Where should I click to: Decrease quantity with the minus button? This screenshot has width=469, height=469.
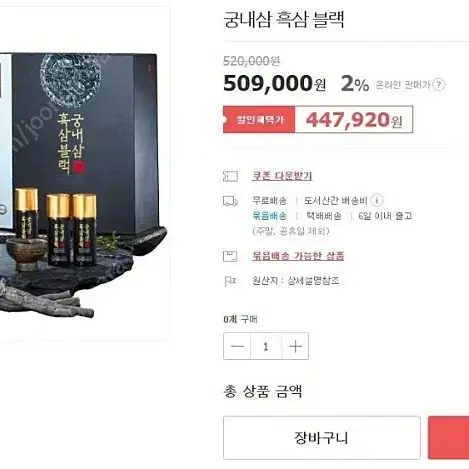237,346
